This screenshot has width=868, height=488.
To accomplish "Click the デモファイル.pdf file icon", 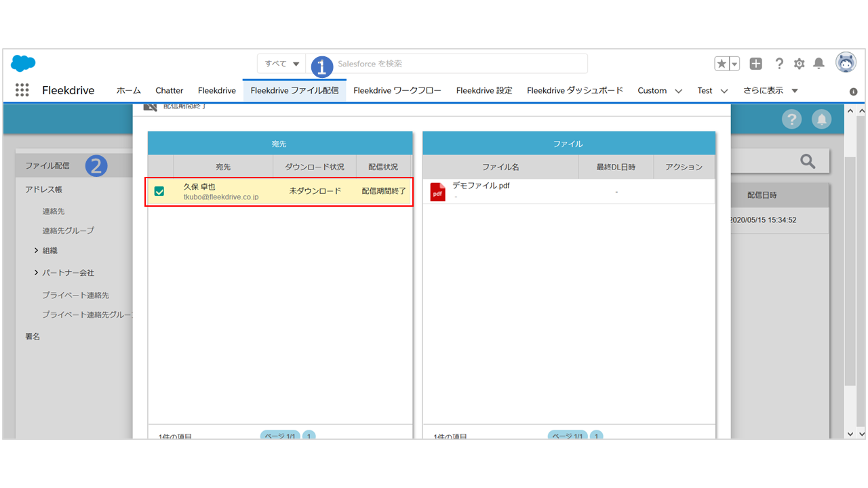I will tap(437, 192).
